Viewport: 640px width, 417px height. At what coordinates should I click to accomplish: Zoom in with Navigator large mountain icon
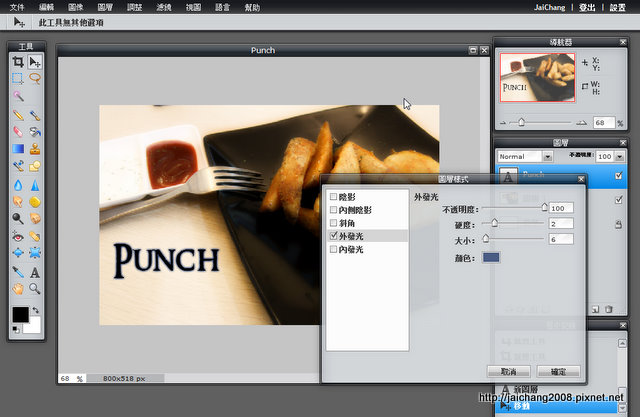(x=582, y=122)
